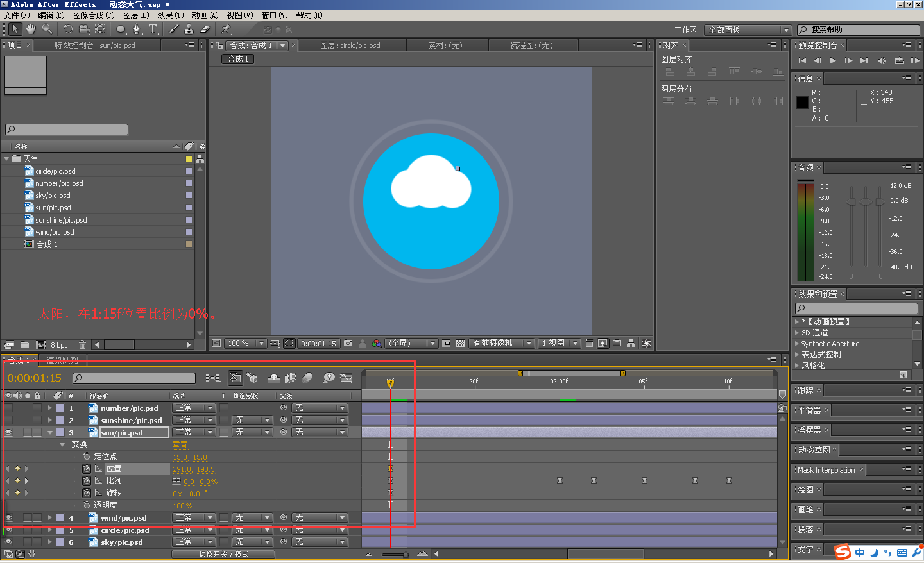Click the audio level slider handle
The width and height of the screenshot is (924, 563).
pos(866,201)
